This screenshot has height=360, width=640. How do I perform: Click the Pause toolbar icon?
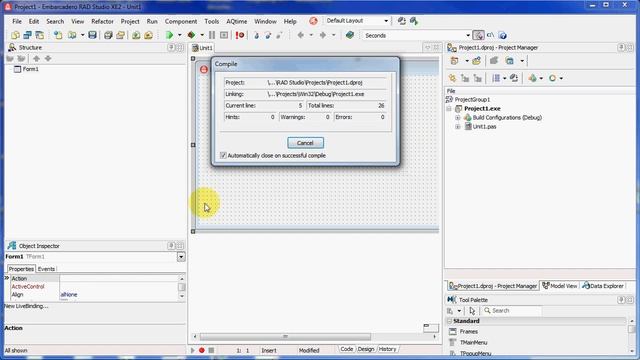pyautogui.click(x=212, y=36)
